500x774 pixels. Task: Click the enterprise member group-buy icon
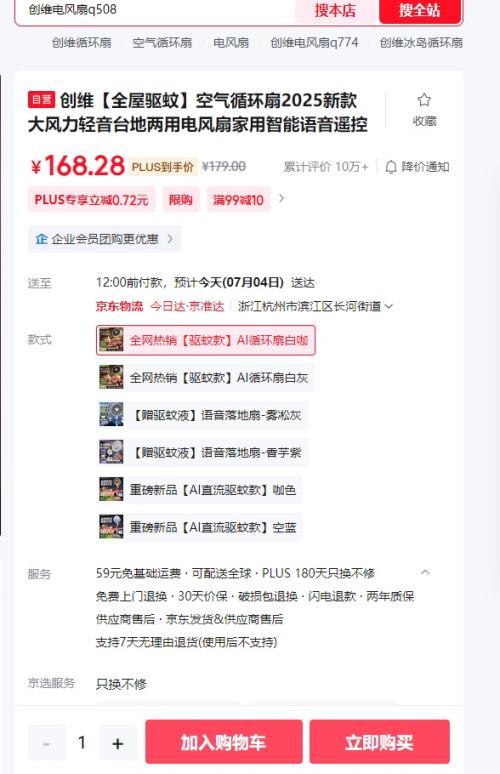(x=41, y=239)
